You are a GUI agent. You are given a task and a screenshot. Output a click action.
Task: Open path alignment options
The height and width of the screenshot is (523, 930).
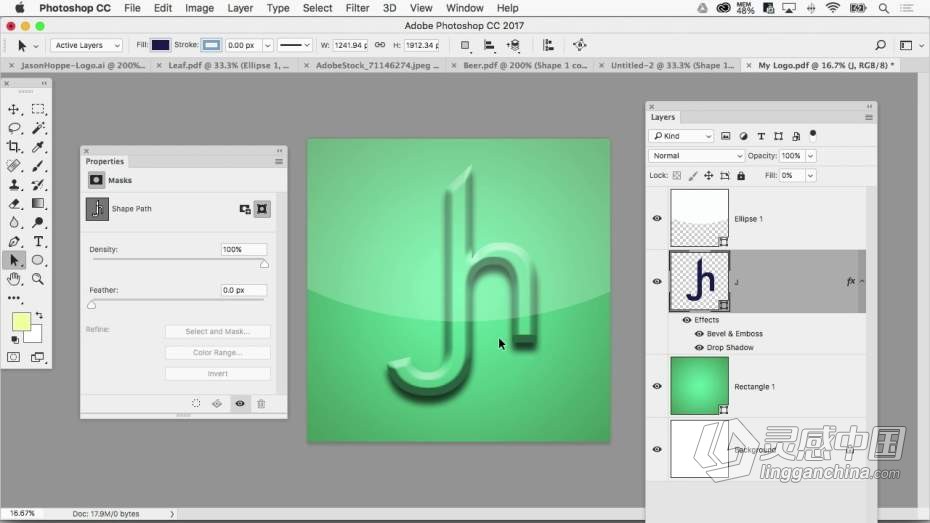tap(489, 45)
